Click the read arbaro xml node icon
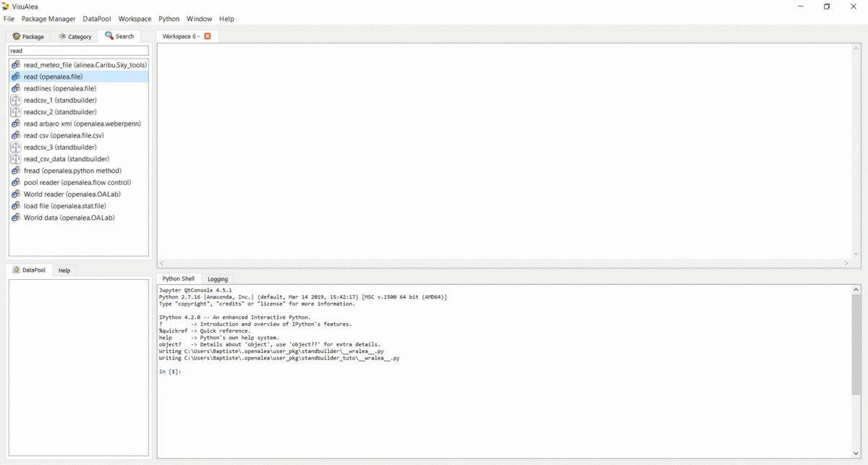The height and width of the screenshot is (465, 868). (15, 124)
